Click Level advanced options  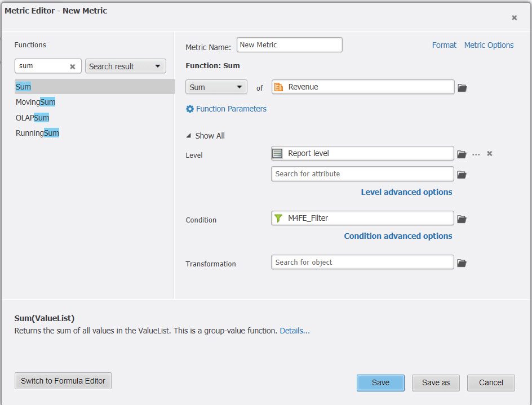[406, 192]
